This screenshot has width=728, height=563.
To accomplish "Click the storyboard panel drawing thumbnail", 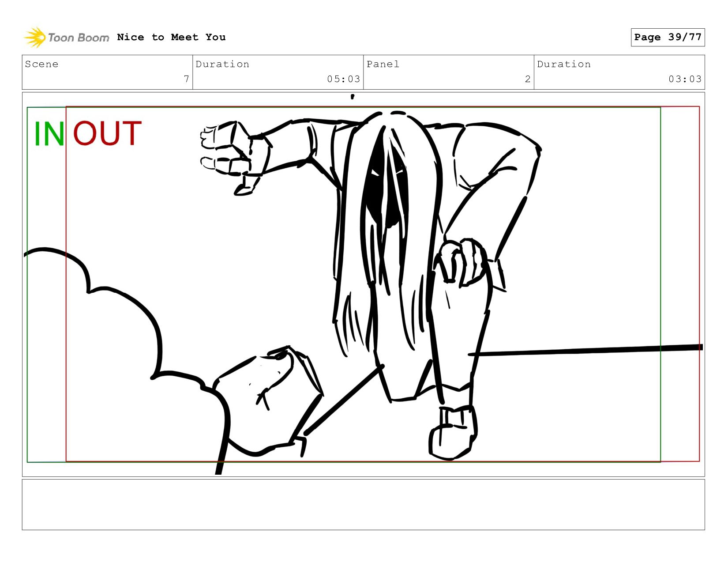I will [363, 284].
